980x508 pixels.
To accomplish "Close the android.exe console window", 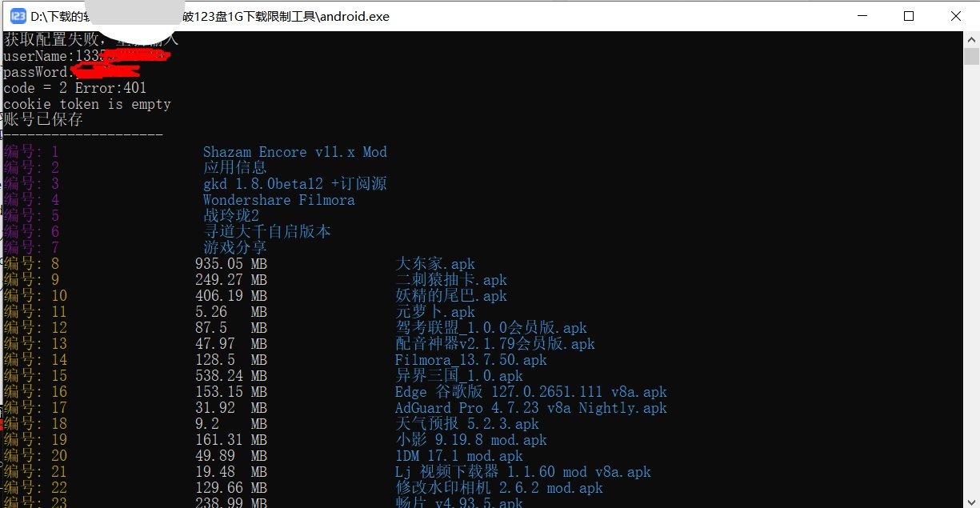I will (956, 16).
